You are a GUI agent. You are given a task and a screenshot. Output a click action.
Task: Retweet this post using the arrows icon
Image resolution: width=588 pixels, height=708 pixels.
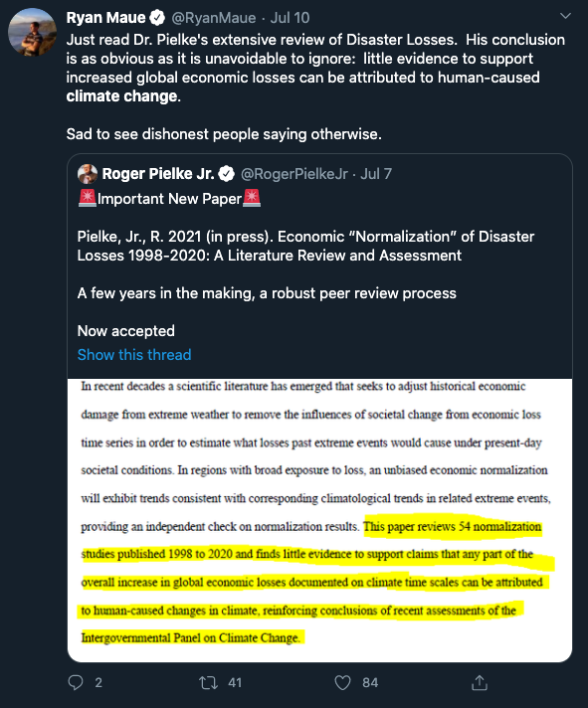(x=208, y=682)
